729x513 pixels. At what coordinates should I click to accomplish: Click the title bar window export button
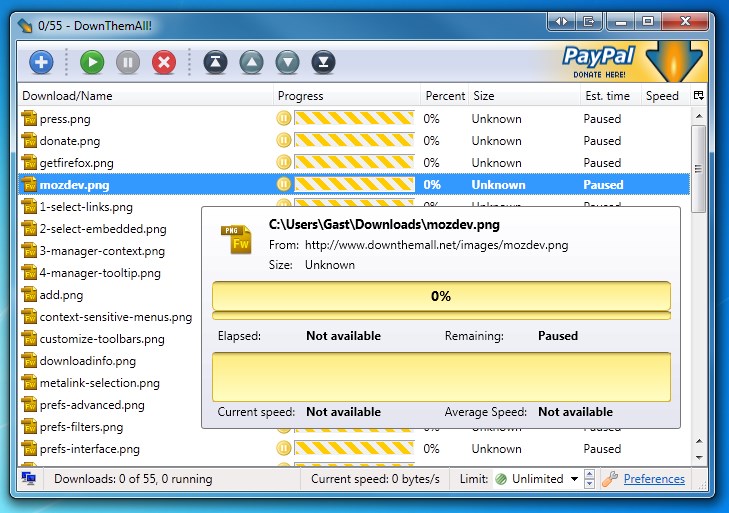(589, 21)
